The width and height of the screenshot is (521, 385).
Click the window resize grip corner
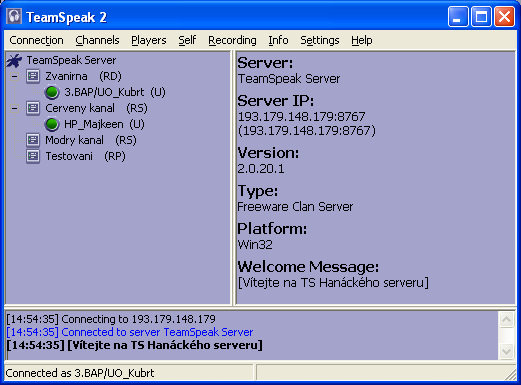click(510, 374)
